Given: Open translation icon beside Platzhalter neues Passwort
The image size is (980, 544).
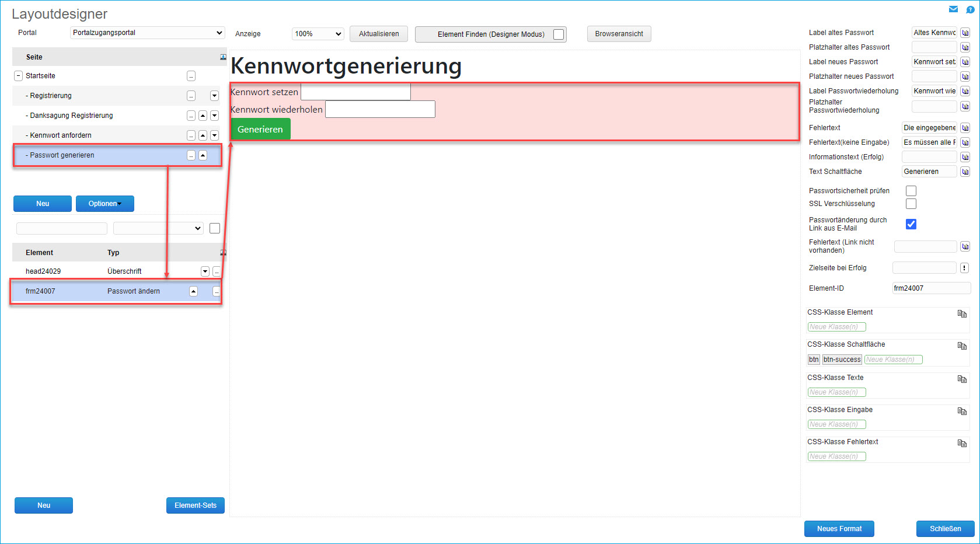Looking at the screenshot, I should coord(965,76).
